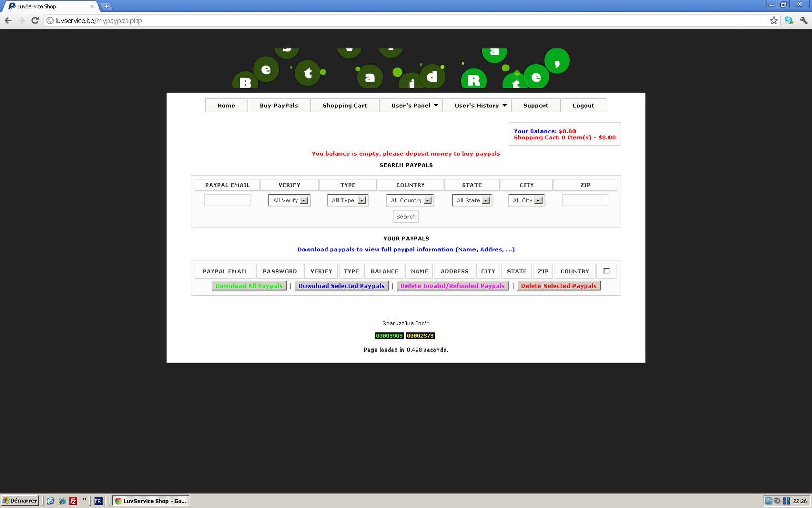Click the BALANCE column header

point(385,271)
